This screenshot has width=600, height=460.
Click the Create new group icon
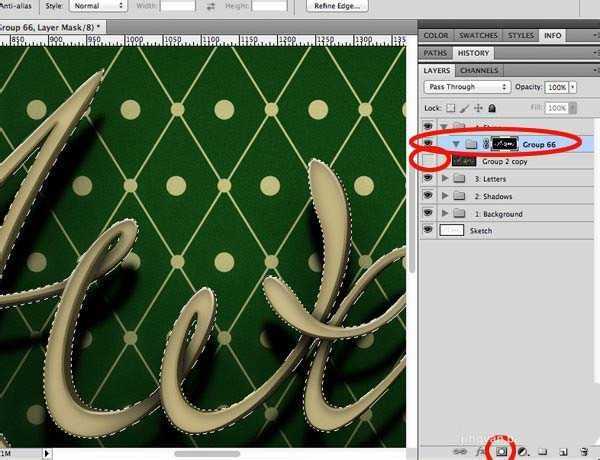[541, 452]
